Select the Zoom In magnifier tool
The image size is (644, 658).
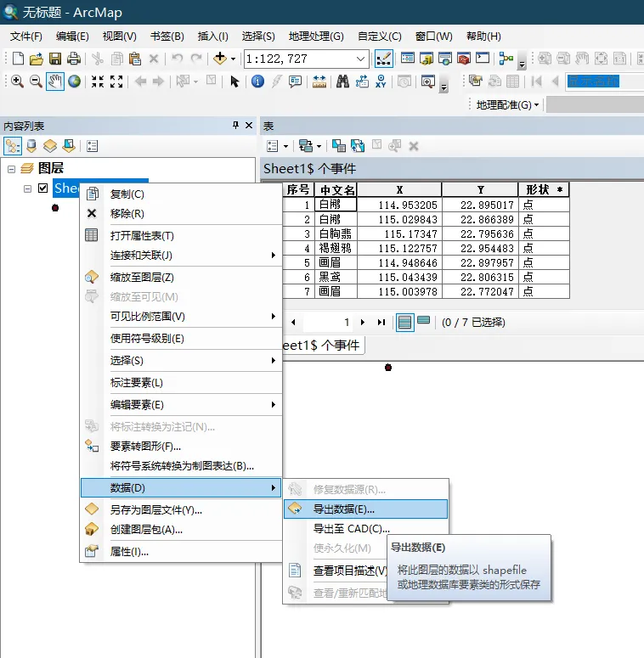click(x=17, y=81)
